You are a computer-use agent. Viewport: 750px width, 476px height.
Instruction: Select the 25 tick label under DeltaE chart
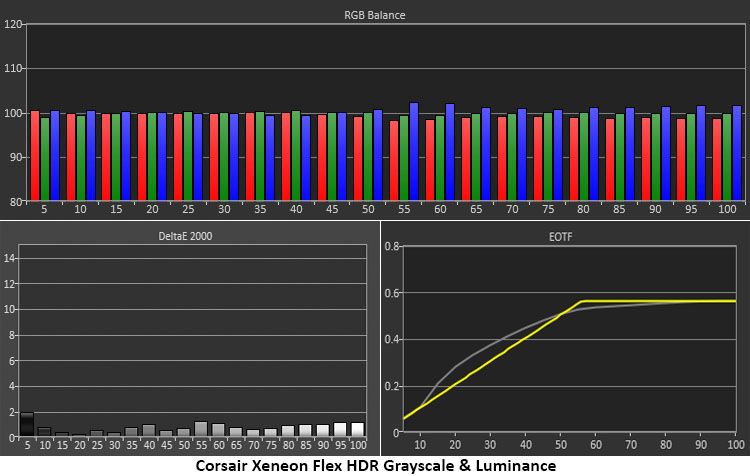(x=97, y=445)
